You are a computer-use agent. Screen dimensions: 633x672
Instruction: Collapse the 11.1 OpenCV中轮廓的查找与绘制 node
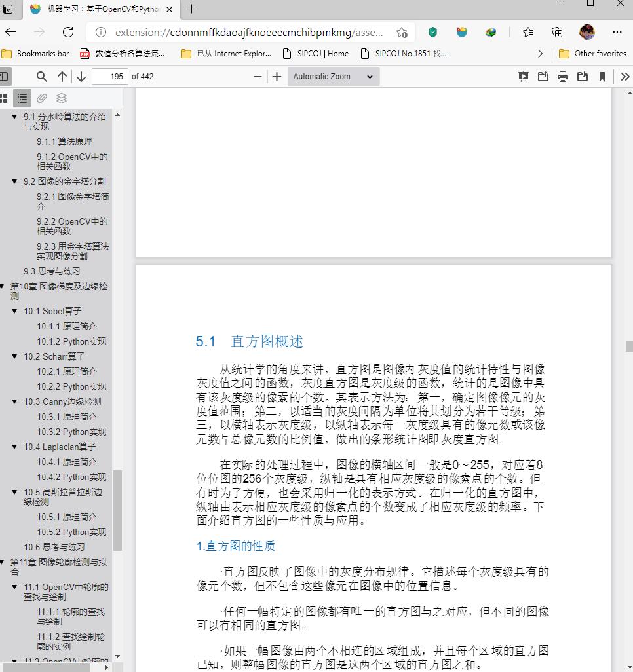click(14, 587)
